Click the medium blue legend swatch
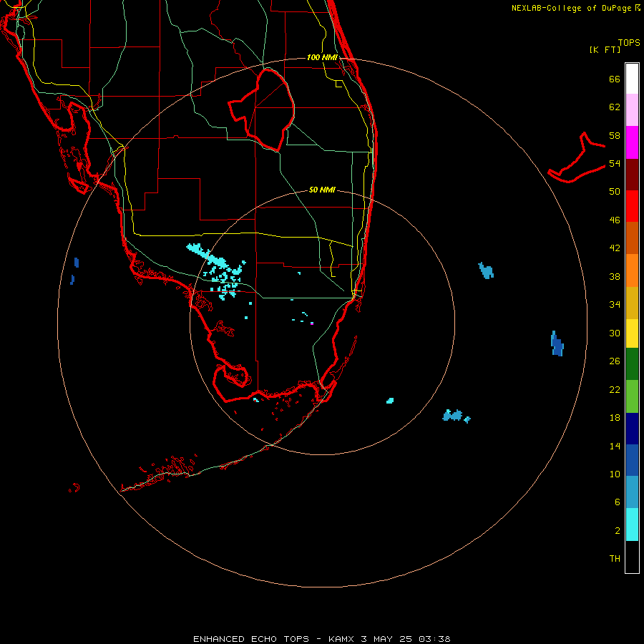This screenshot has height=644, width=644. [x=632, y=460]
